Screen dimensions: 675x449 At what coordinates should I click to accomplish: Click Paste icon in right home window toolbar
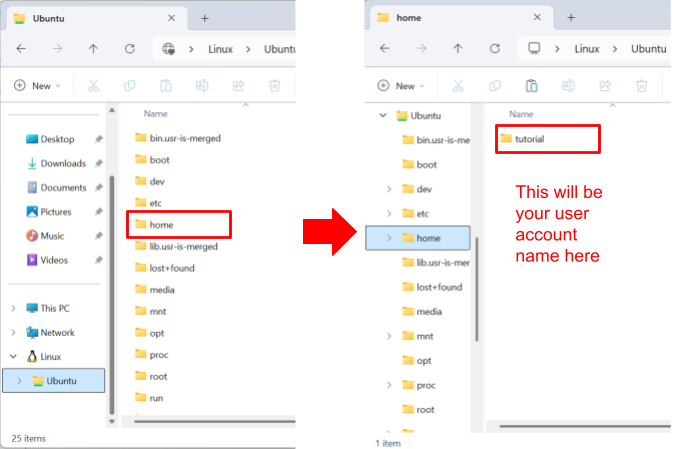point(532,86)
